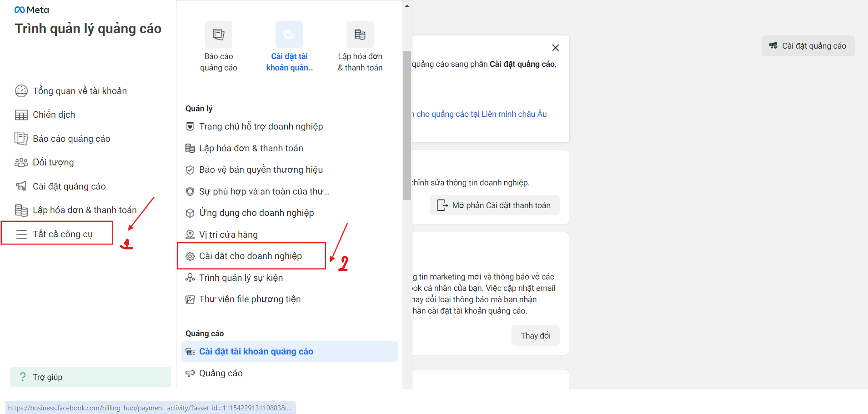Click the Quảng cáo megaphone icon in menu
This screenshot has height=414, width=868.
190,374
